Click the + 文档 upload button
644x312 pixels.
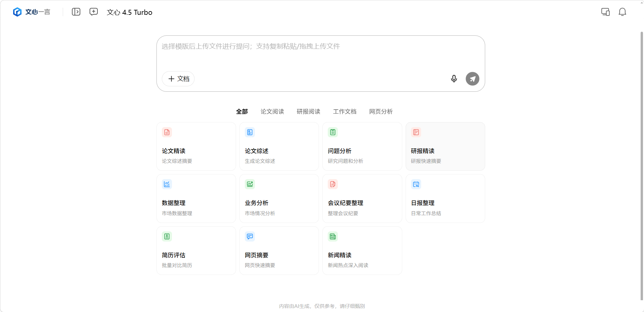coord(178,79)
